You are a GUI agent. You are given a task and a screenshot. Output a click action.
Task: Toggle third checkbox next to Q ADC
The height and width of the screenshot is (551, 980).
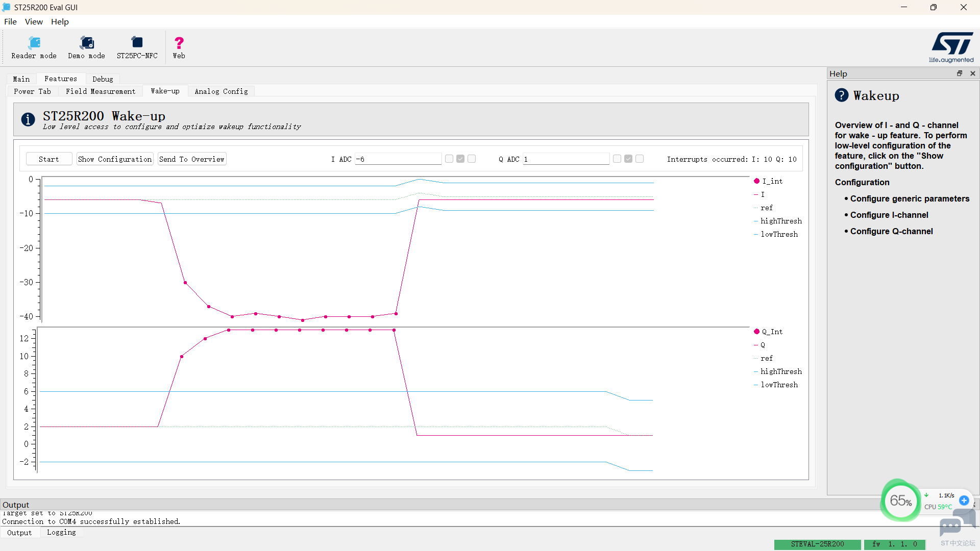click(640, 159)
